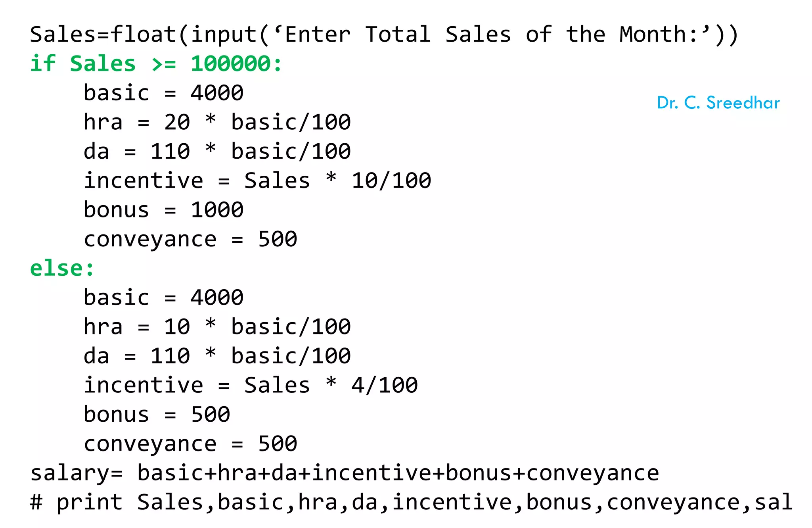Click the 'hra = 20 * basic/100' line
The width and height of the screenshot is (812, 528).
tap(217, 122)
